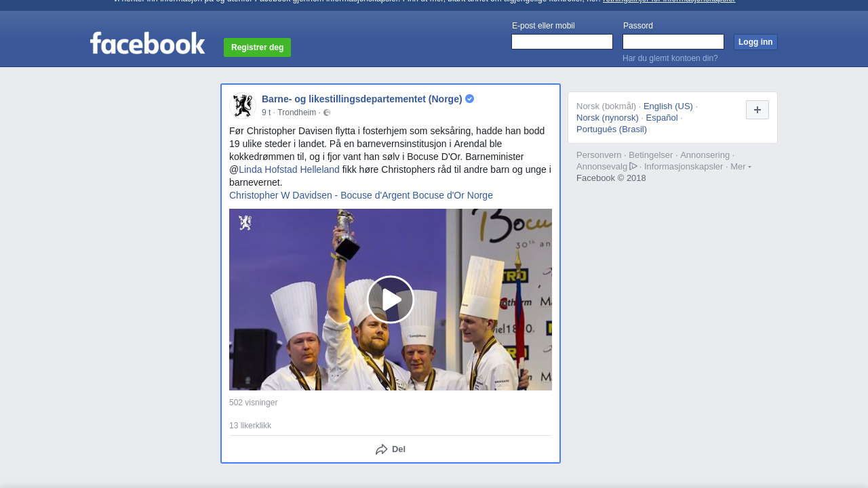The height and width of the screenshot is (488, 868).
Task: Open Linda Hofstad Helleland's profile link
Action: (289, 169)
